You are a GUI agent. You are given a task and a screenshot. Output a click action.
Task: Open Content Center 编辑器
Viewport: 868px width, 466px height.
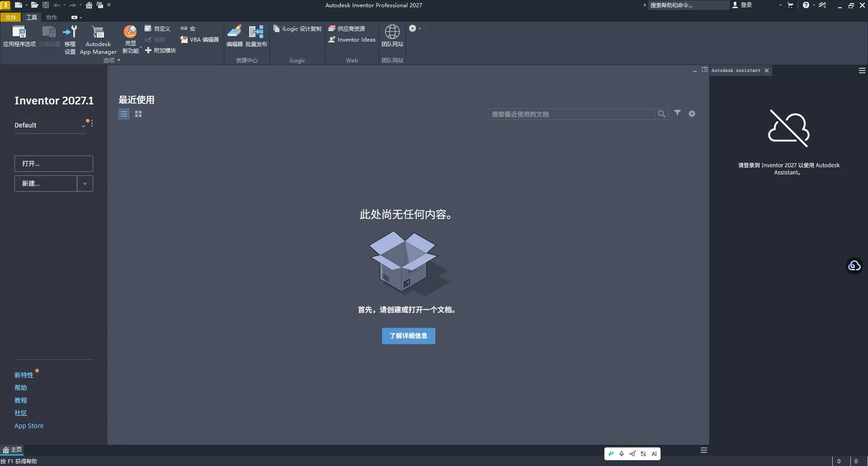pyautogui.click(x=235, y=36)
